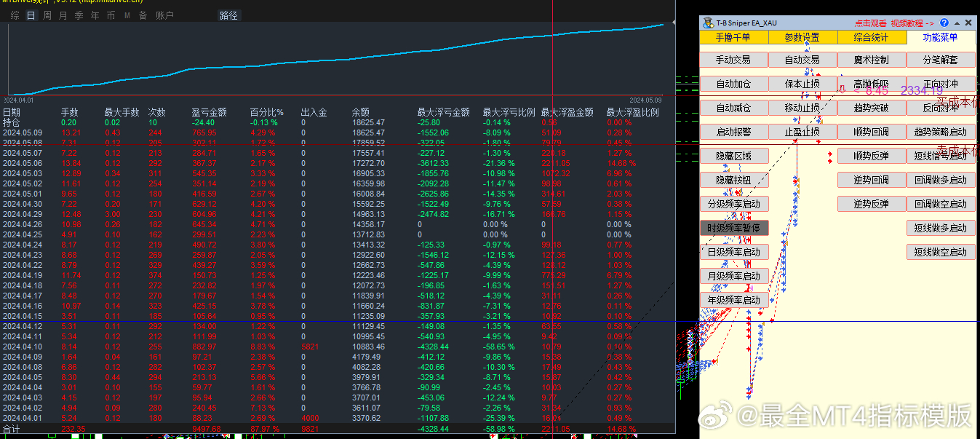Enable 自动交易 auto trading
Screen dimensions: 980x439
coord(802,60)
